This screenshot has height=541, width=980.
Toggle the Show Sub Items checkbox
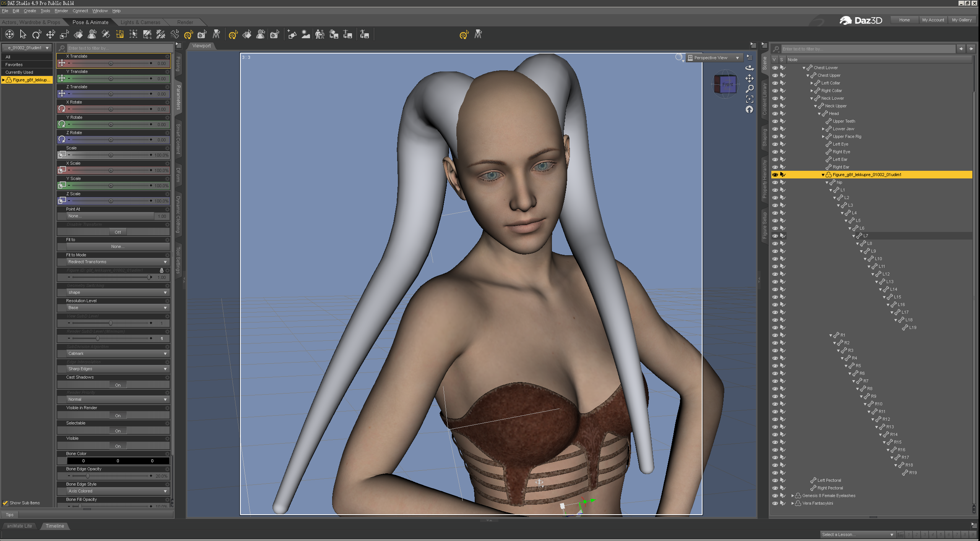5,503
